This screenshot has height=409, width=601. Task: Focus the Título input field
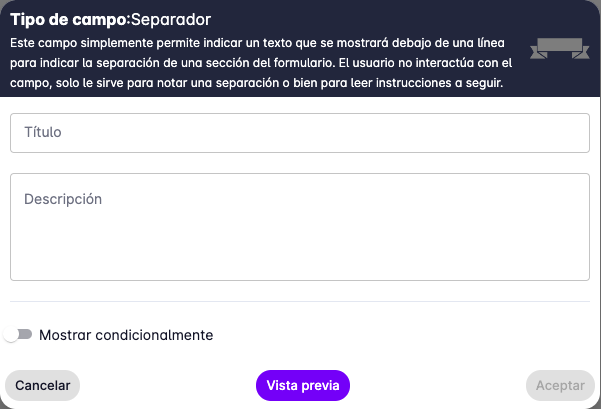[300, 133]
